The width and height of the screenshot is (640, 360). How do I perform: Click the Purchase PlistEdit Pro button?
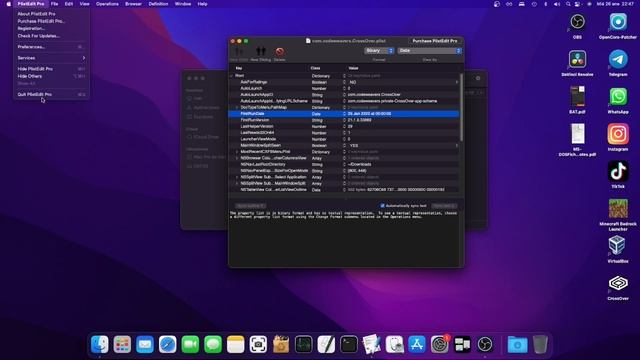coord(435,41)
